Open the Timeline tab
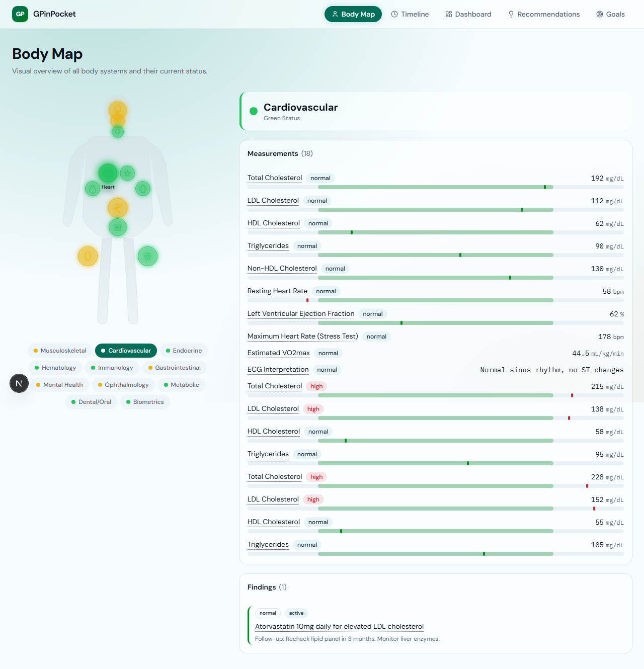Screen dimensions: 644x669 point(410,14)
